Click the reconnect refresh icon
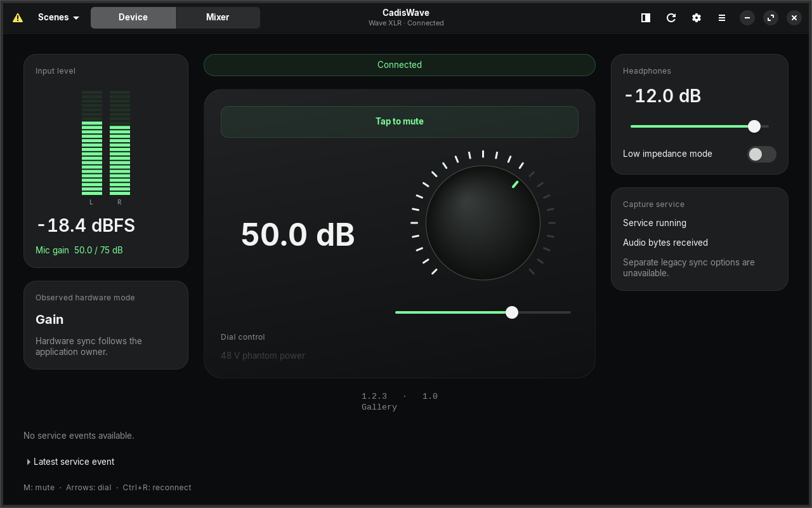Image resolution: width=812 pixels, height=508 pixels. [x=671, y=18]
